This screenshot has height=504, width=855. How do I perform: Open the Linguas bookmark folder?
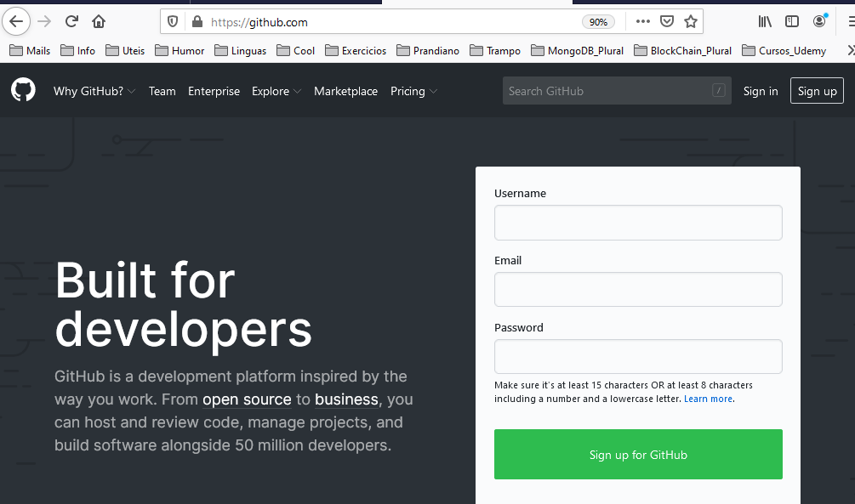click(241, 51)
